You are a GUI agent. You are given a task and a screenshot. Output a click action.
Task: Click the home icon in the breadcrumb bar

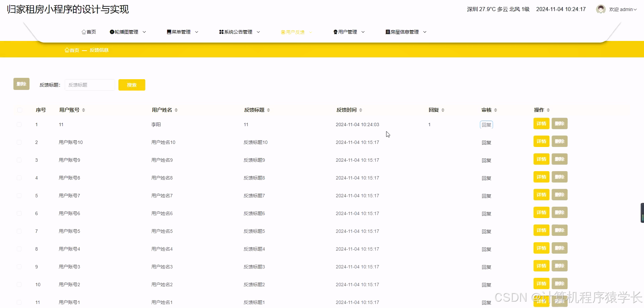67,50
